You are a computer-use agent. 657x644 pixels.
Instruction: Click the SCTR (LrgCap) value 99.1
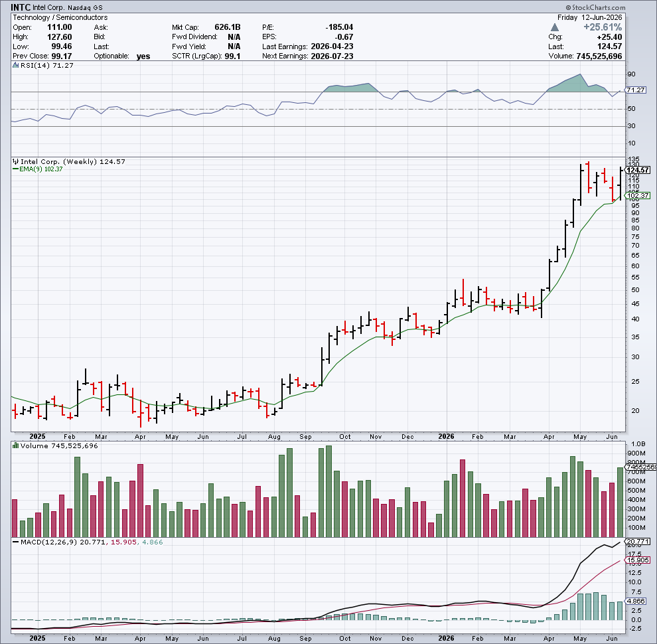[x=232, y=56]
